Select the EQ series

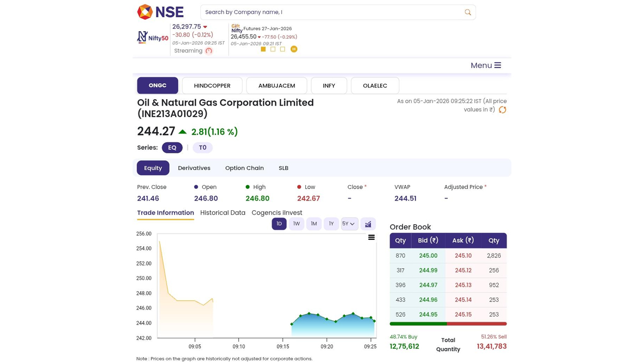(172, 147)
